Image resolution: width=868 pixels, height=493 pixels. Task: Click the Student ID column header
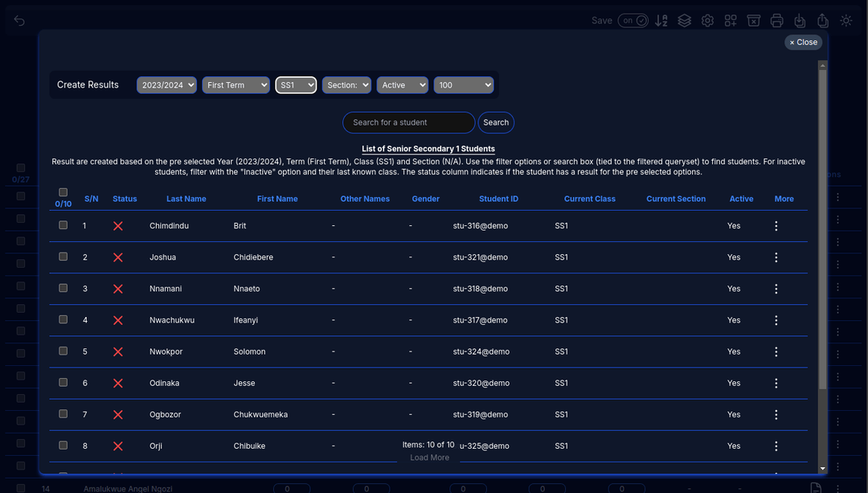[498, 199]
